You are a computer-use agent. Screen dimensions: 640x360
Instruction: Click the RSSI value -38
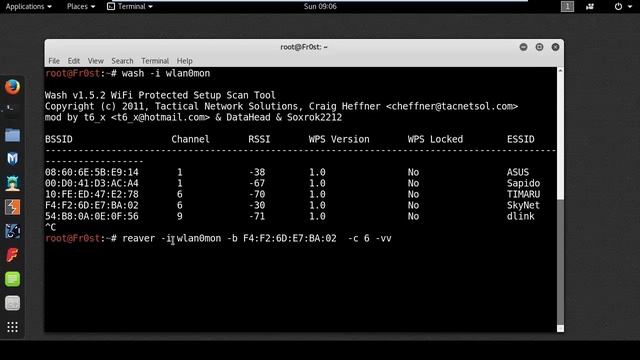pyautogui.click(x=257, y=172)
